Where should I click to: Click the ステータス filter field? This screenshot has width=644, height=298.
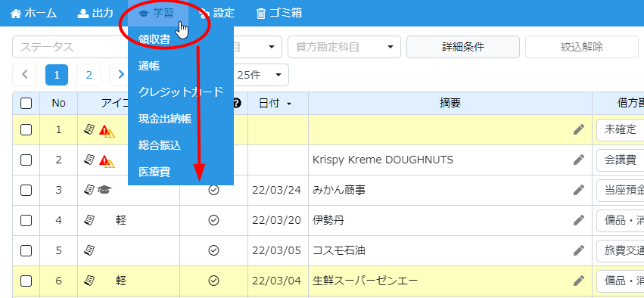70,47
